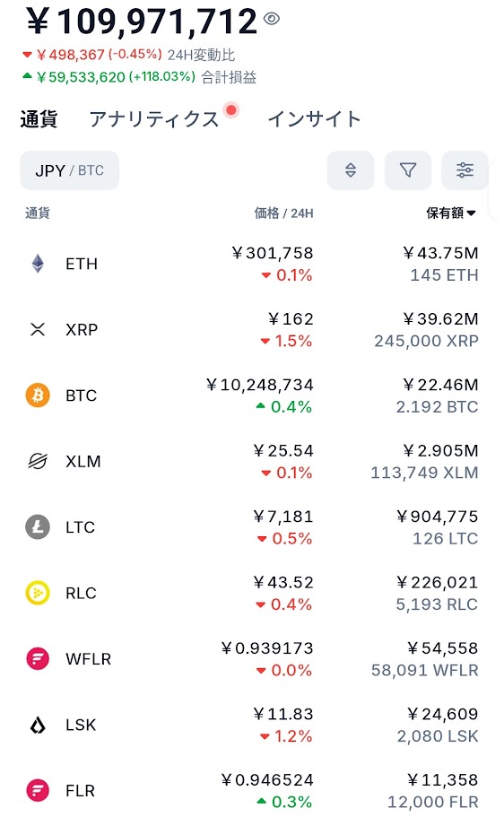The height and width of the screenshot is (817, 504).
Task: Switch to the アナリティクス tab
Action: point(153,119)
